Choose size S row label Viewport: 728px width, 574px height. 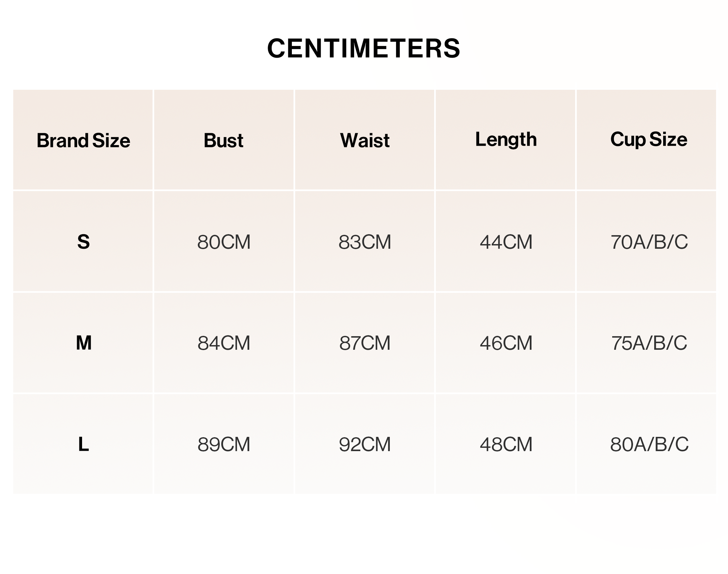(84, 242)
